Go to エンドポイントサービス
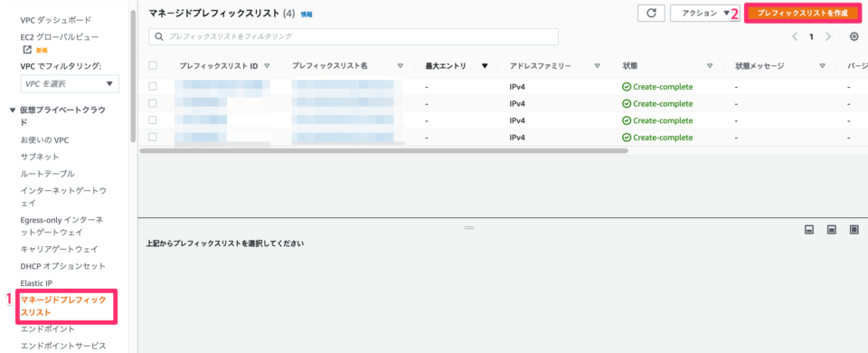This screenshot has width=868, height=353. [x=63, y=347]
